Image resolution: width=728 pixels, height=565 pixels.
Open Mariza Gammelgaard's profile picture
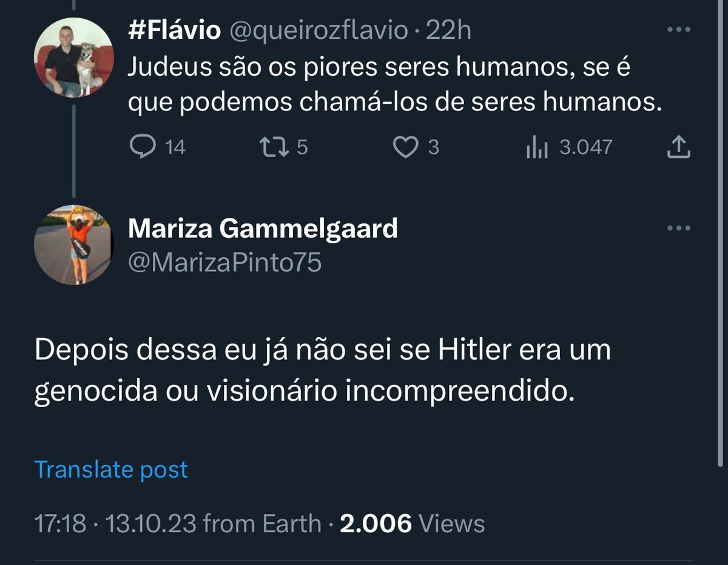[73, 244]
